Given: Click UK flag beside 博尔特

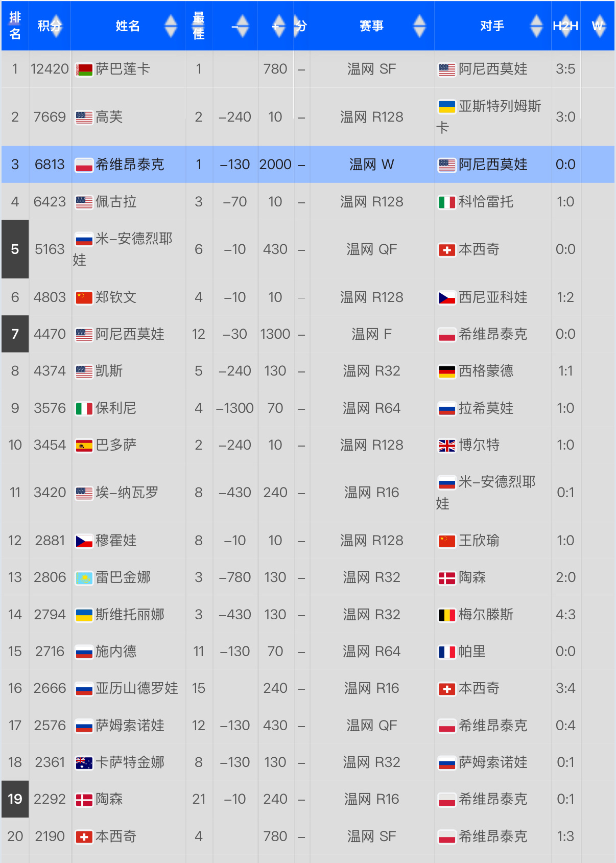Looking at the screenshot, I should point(447,446).
